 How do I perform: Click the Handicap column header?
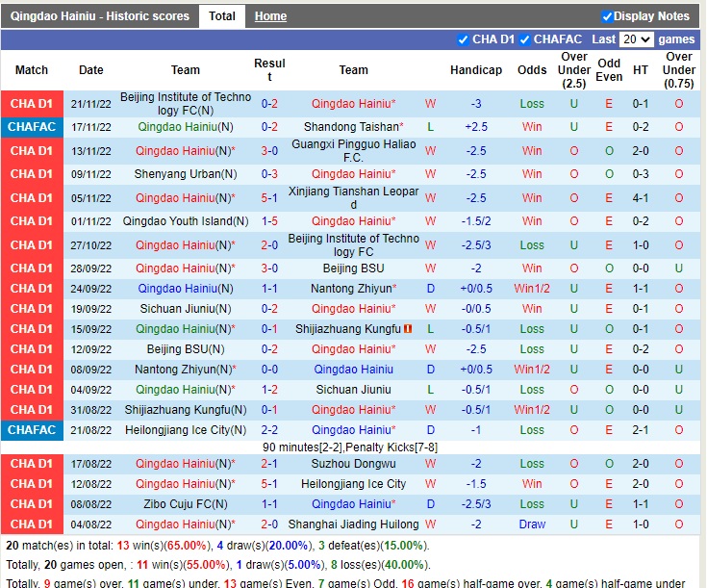[x=475, y=70]
